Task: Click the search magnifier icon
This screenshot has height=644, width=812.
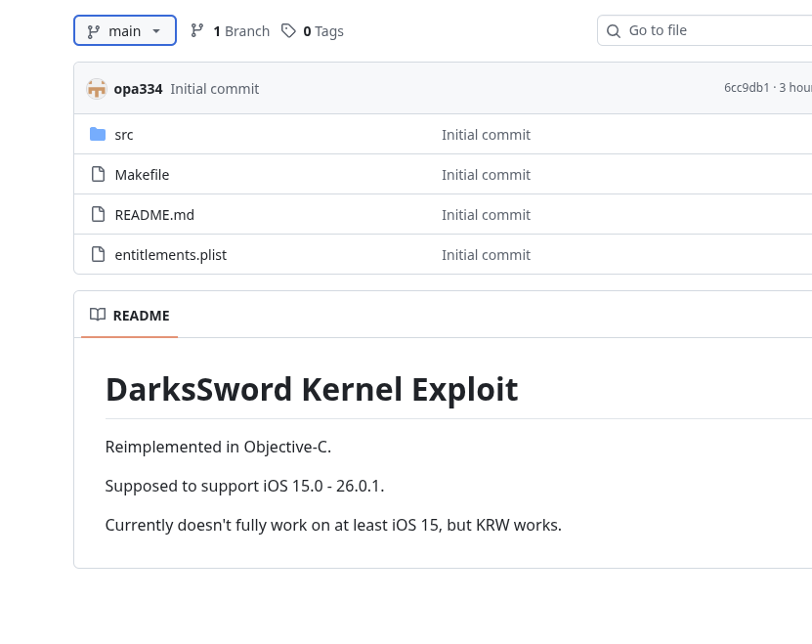Action: (613, 31)
